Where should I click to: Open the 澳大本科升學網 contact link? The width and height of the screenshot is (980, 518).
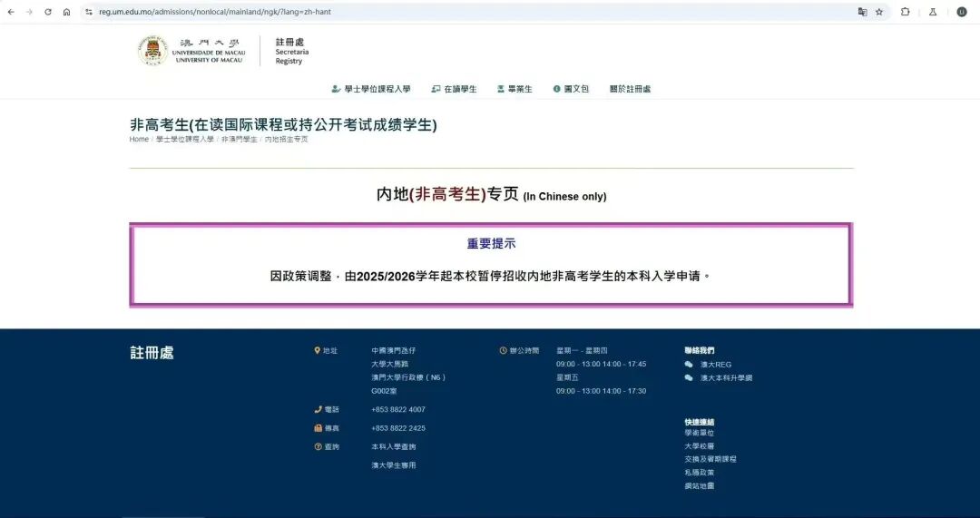tap(726, 378)
